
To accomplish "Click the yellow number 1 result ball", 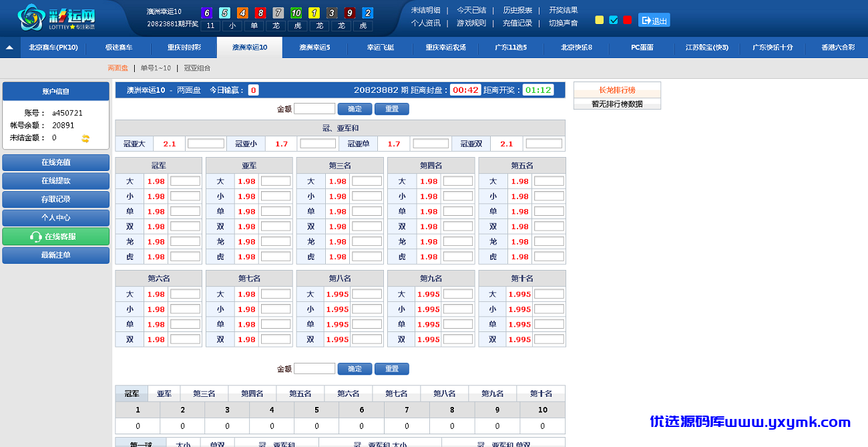I will coord(314,13).
